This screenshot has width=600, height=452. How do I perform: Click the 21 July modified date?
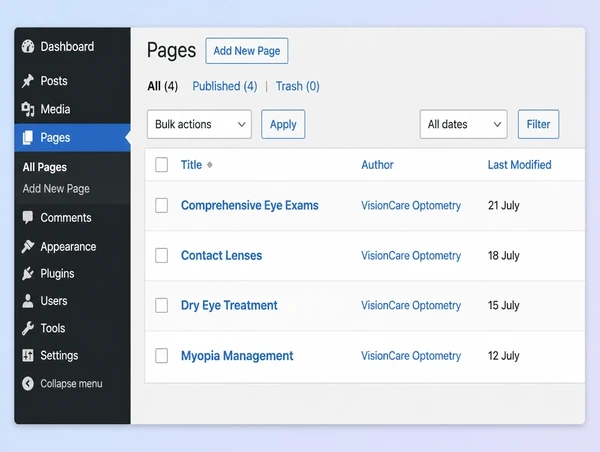pos(504,205)
